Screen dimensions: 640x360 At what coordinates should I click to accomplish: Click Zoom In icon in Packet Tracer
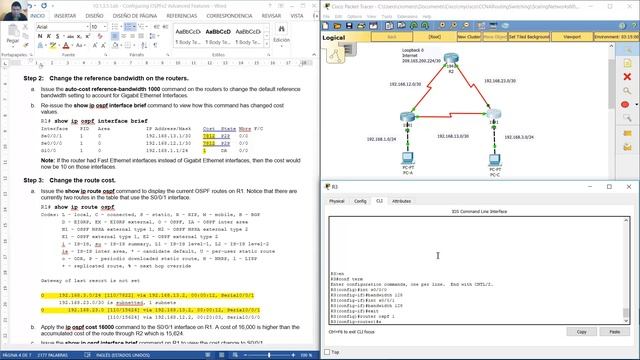442,26
